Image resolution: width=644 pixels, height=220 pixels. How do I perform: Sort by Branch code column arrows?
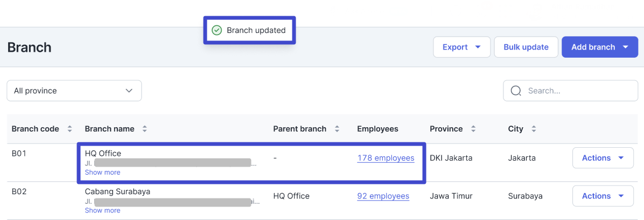tap(69, 129)
